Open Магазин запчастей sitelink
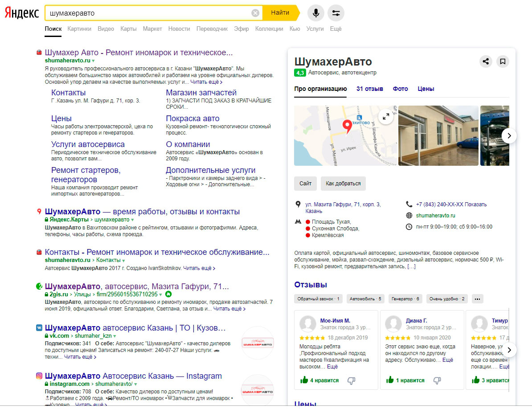 (x=201, y=93)
